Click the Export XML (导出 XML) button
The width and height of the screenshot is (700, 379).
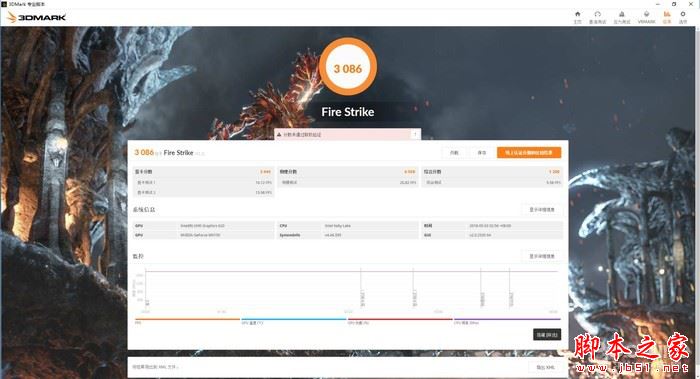point(545,367)
